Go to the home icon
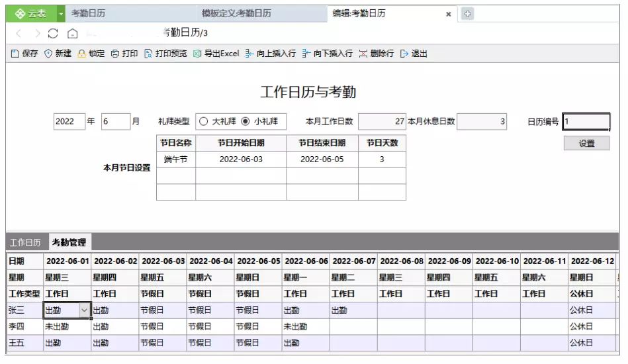 (x=73, y=33)
